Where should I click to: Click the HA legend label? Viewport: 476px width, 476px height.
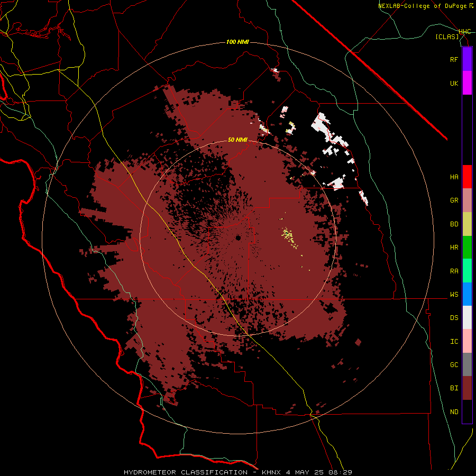[454, 177]
